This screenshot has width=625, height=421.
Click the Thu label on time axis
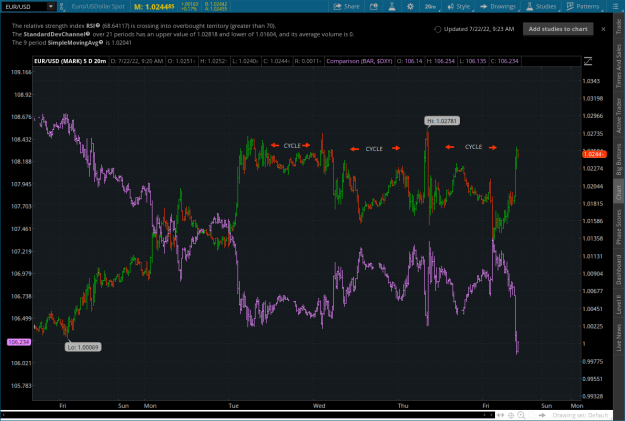[x=403, y=406]
